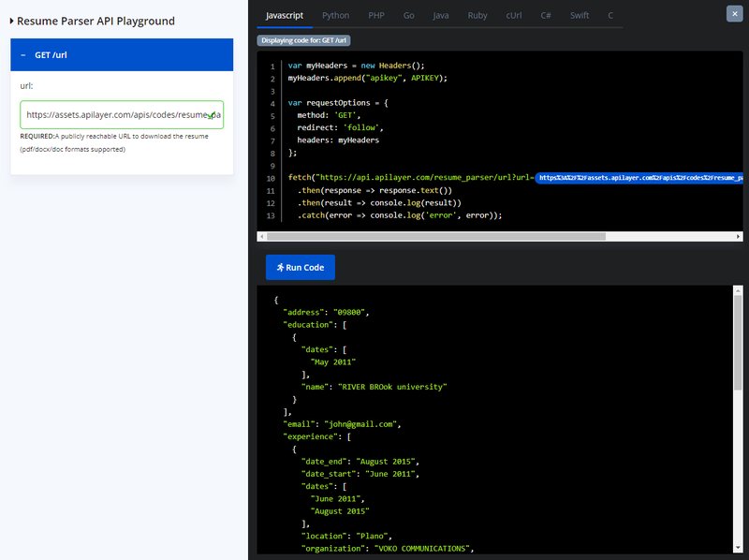
Task: Switch to the Python tab
Action: [336, 16]
